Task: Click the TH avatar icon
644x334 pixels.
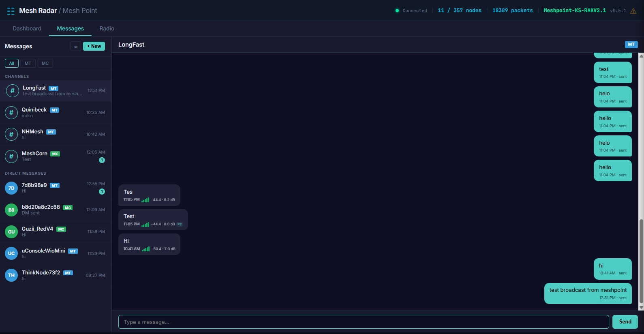Action: pyautogui.click(x=11, y=275)
